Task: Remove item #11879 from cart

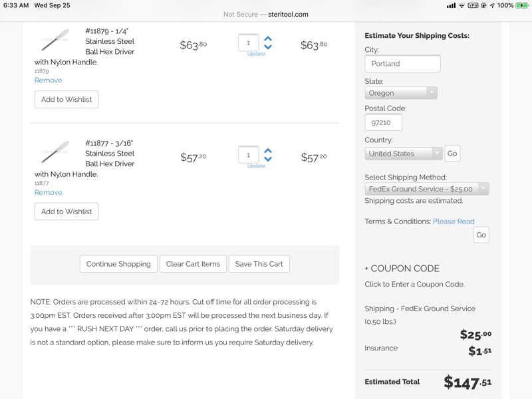Action: click(48, 80)
